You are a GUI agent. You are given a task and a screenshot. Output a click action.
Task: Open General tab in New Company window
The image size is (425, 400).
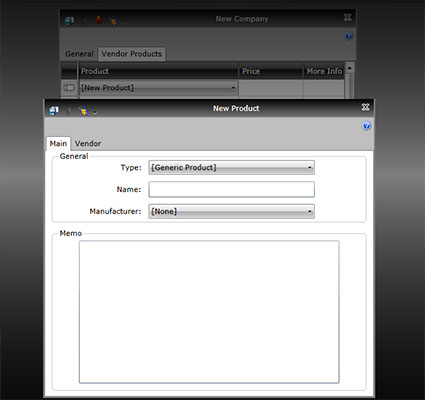coord(79,54)
